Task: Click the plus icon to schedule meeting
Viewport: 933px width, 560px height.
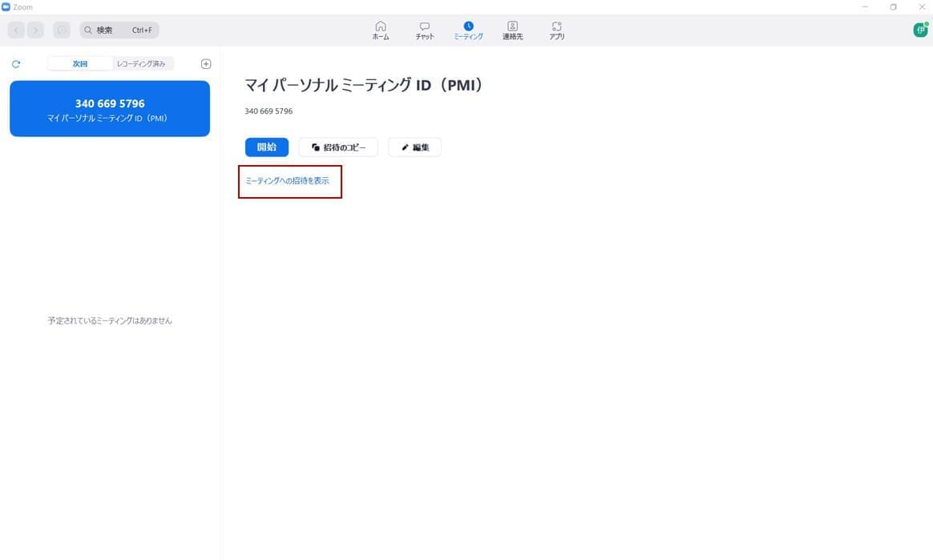Action: point(206,64)
